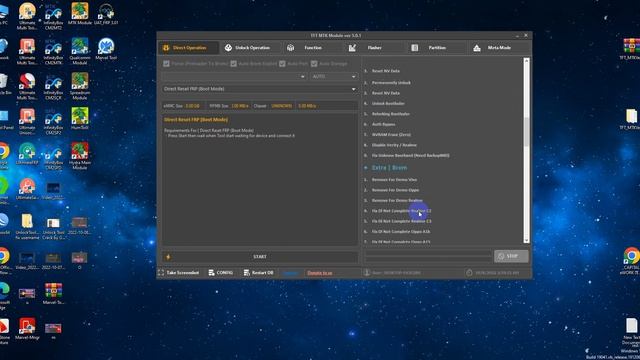Toggle Auto Port checkbox
The width and height of the screenshot is (640, 360).
282,64
